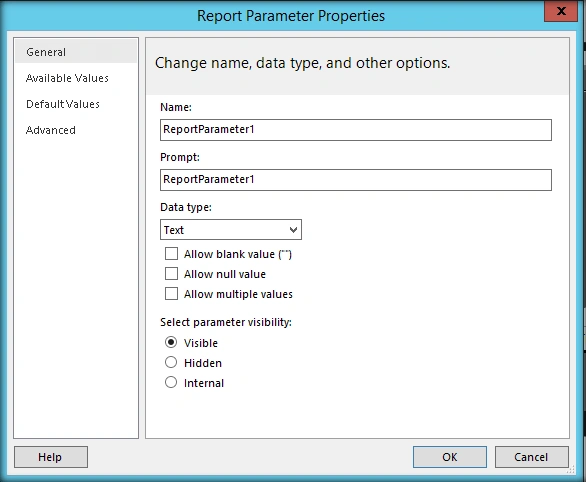586x482 pixels.
Task: Select the Visible radio option
Action: (171, 342)
